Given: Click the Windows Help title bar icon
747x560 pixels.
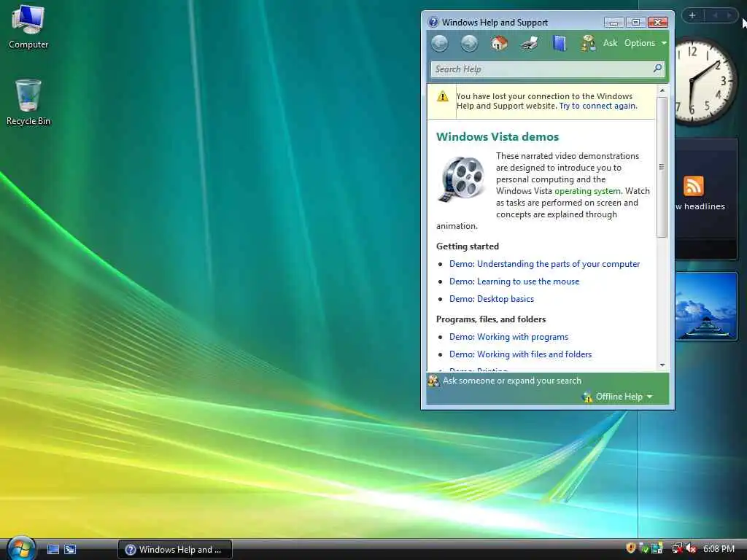Looking at the screenshot, I should tap(433, 22).
